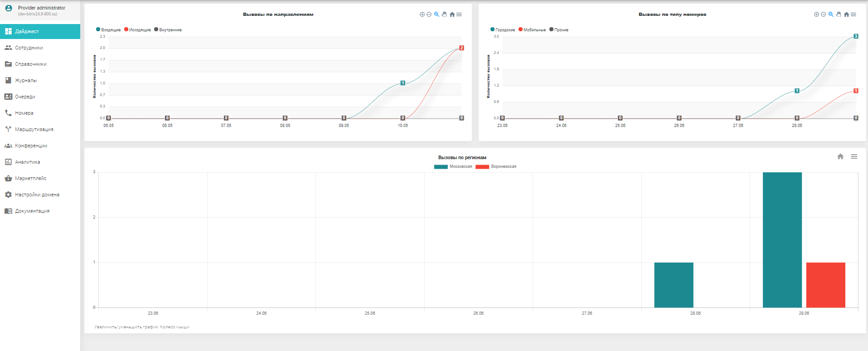Toggle the Прочие series in legend
868x351 pixels.
[559, 29]
